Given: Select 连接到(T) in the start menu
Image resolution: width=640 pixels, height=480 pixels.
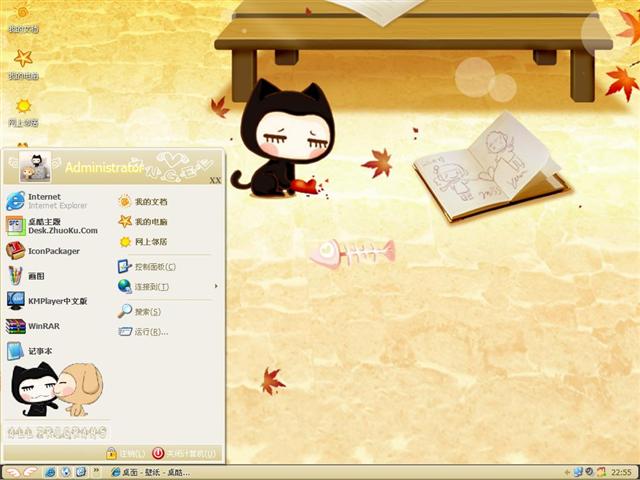Looking at the screenshot, I should tap(144, 287).
